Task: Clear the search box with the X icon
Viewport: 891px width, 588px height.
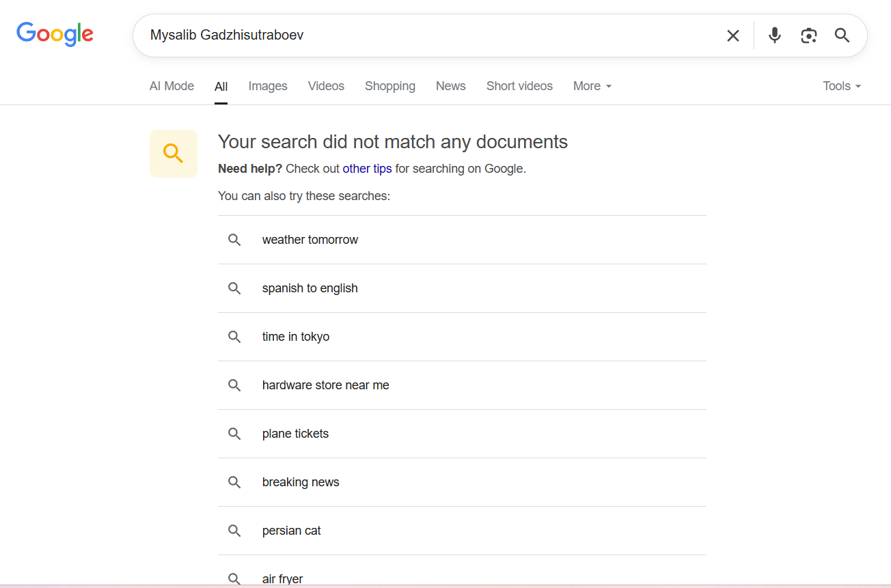Action: click(x=733, y=36)
